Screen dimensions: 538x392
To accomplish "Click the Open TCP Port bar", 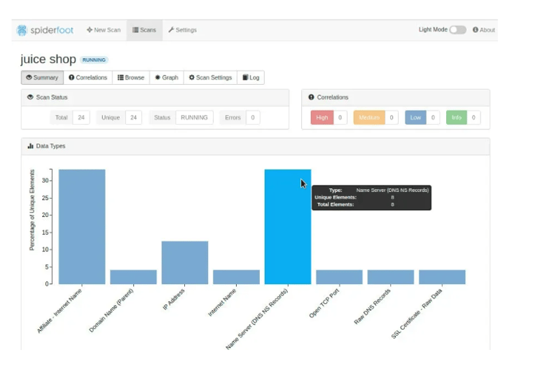I will (x=339, y=277).
